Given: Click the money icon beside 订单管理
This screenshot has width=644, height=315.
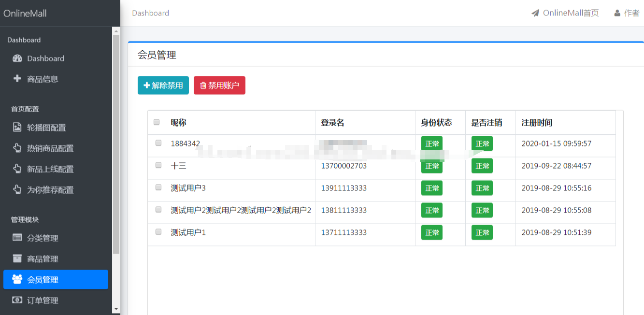Looking at the screenshot, I should click(17, 300).
